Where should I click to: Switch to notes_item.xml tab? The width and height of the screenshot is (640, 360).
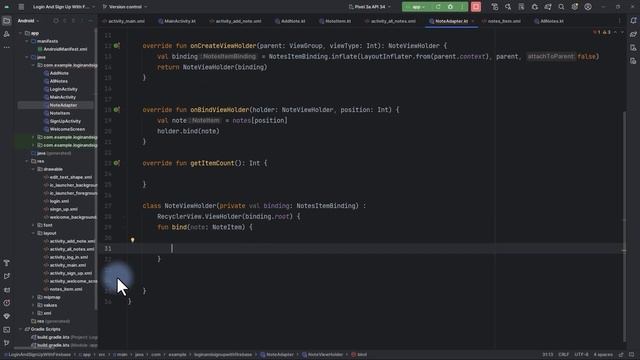(504, 21)
